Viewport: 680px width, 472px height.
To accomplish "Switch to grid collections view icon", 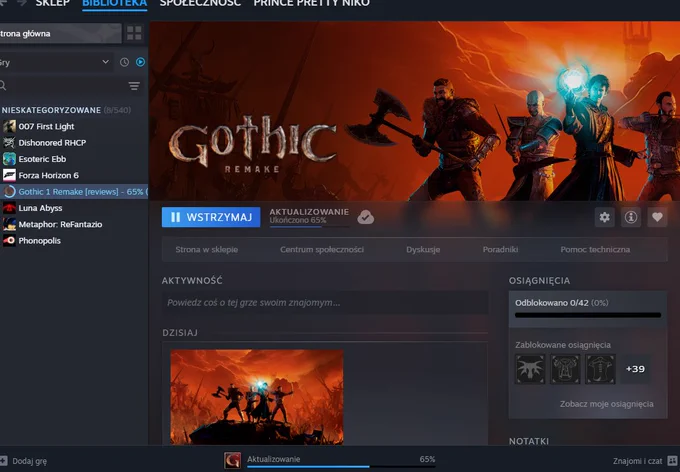I will (134, 33).
